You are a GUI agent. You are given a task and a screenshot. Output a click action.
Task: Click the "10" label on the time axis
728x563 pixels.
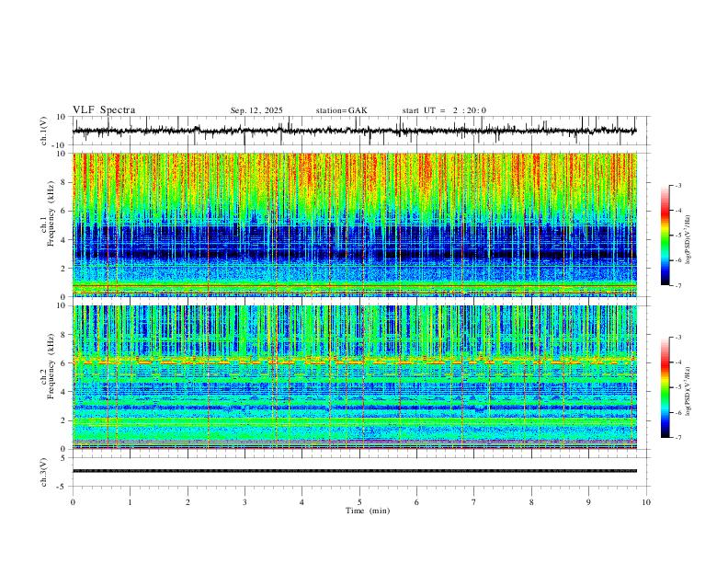646,502
